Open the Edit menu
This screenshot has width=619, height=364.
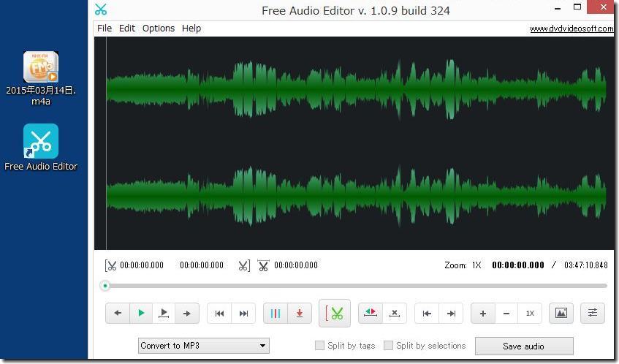[127, 29]
